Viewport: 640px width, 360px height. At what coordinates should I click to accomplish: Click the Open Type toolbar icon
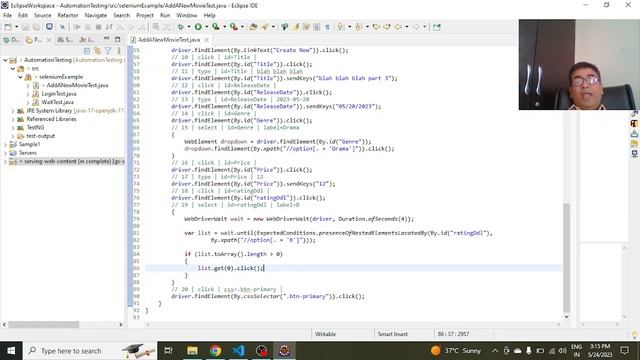tap(253, 27)
